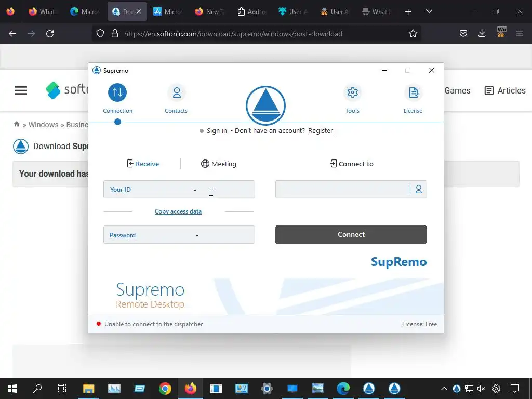
Task: Open address book icon in Connect to field
Action: pyautogui.click(x=419, y=189)
